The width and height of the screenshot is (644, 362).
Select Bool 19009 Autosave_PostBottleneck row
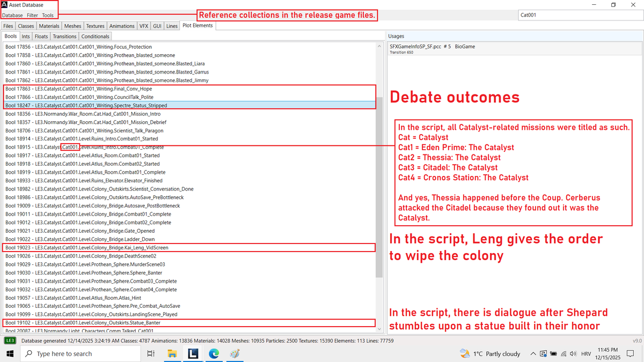click(190, 205)
